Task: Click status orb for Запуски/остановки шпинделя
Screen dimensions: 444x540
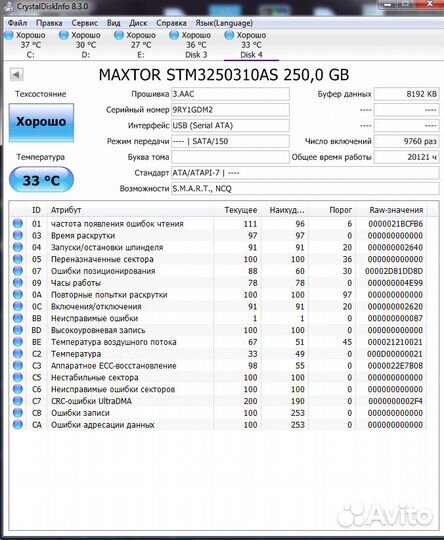Action: click(18, 247)
